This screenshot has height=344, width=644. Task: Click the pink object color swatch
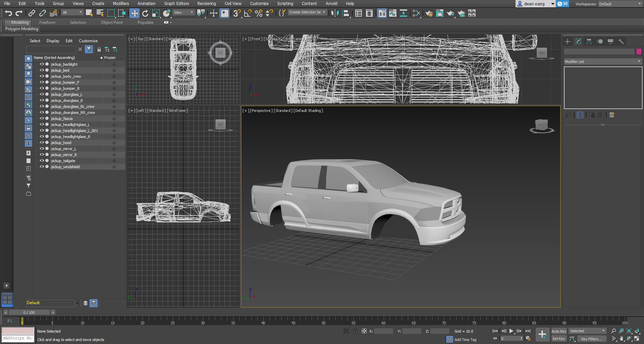pos(639,52)
